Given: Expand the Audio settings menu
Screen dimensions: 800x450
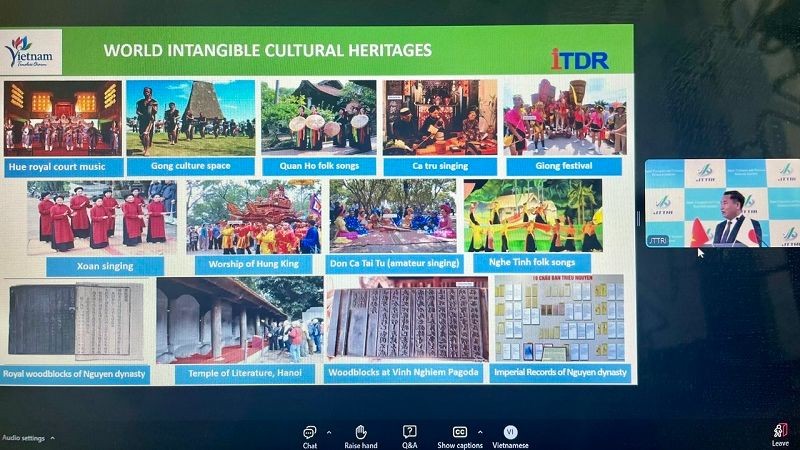Looking at the screenshot, I should tap(52, 438).
